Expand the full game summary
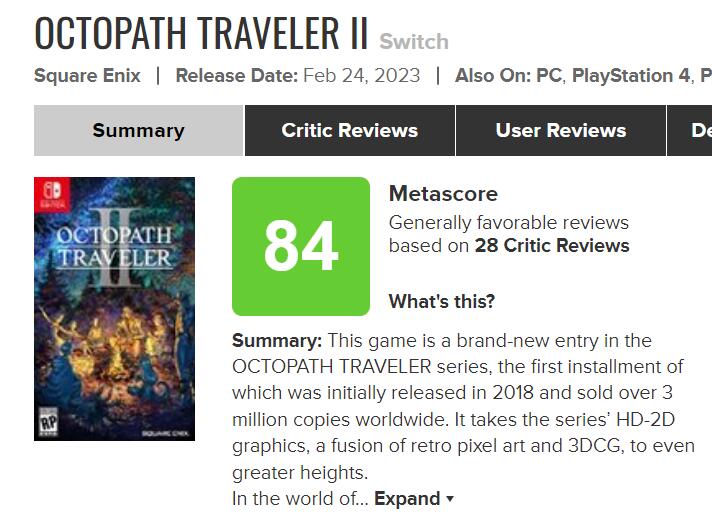 coord(407,498)
